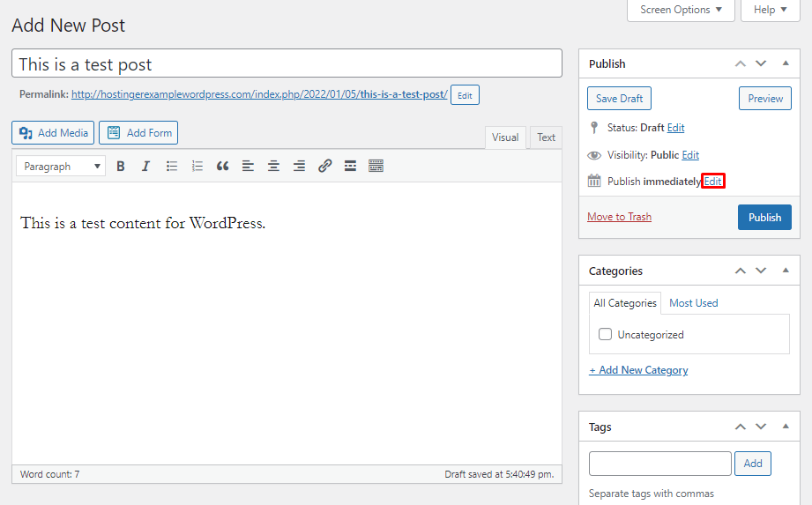This screenshot has width=812, height=505.
Task: Switch to the Text editor tab
Action: point(547,137)
